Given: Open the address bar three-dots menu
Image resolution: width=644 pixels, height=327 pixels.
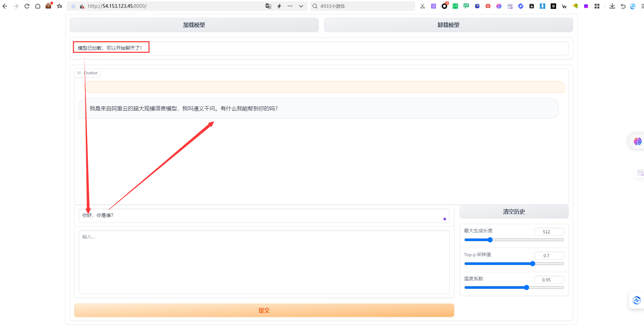Looking at the screenshot, I should [x=290, y=6].
